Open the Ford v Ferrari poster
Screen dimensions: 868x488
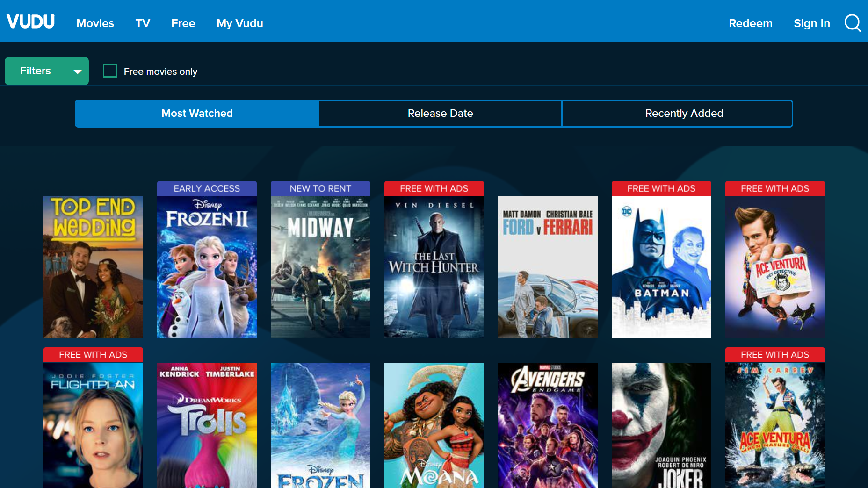[547, 266]
